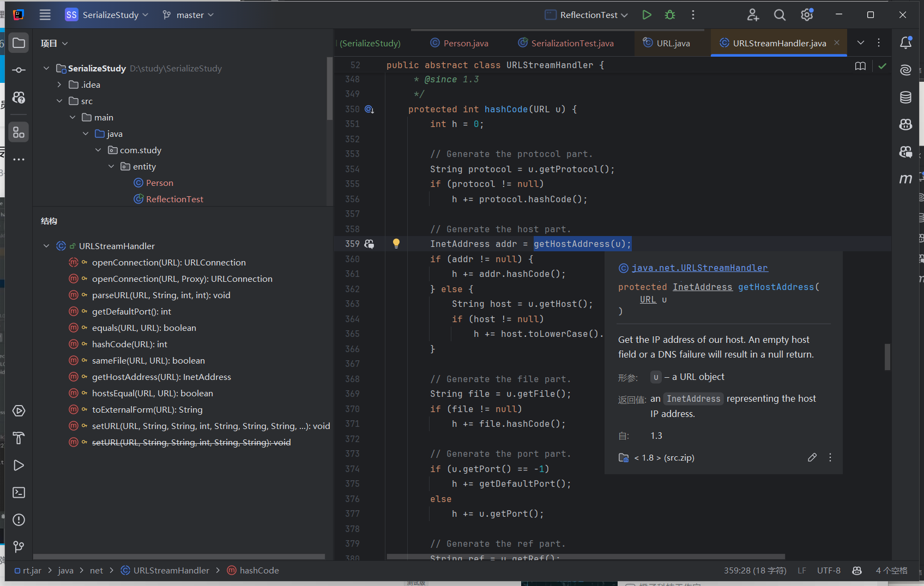Change LF line separator in status bar
Image resolution: width=924 pixels, height=586 pixels.
pos(802,570)
